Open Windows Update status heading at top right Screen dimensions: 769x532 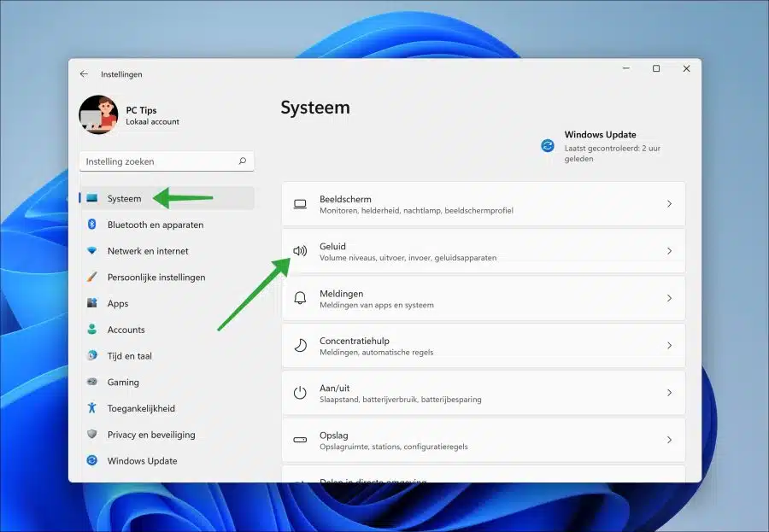[601, 134]
